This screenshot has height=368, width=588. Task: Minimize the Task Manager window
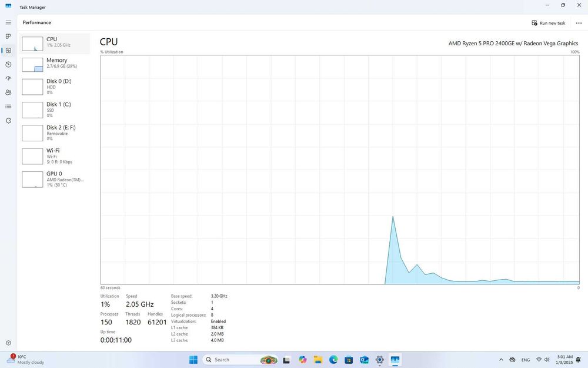pos(547,5)
